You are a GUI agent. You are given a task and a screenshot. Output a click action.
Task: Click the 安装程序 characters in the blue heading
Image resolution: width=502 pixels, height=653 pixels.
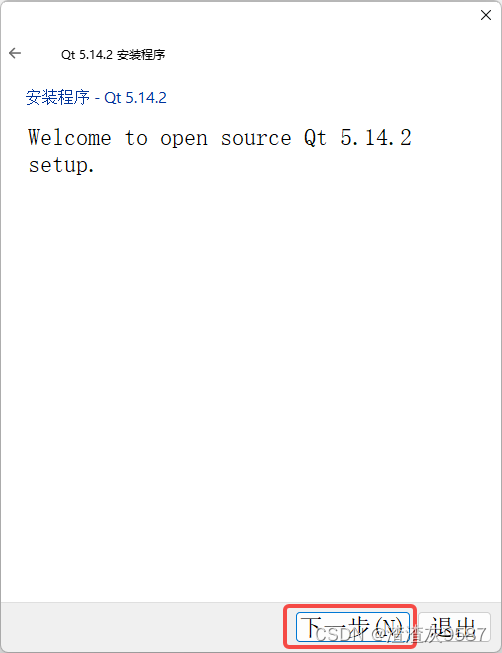point(57,97)
